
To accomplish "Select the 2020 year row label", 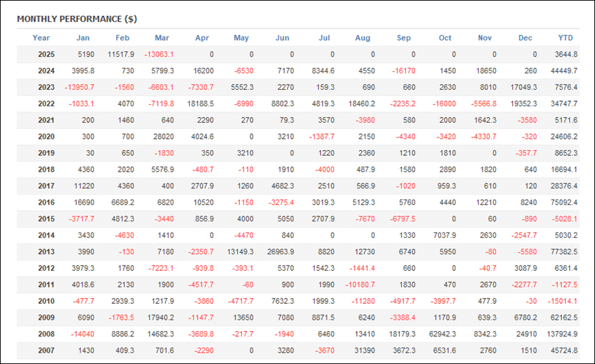I will pyautogui.click(x=46, y=137).
